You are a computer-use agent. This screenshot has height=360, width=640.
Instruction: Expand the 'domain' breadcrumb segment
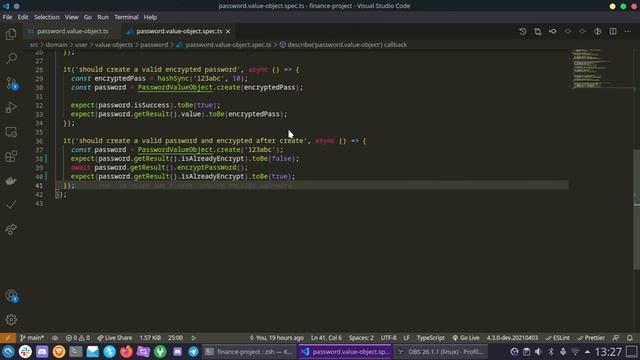(56, 45)
